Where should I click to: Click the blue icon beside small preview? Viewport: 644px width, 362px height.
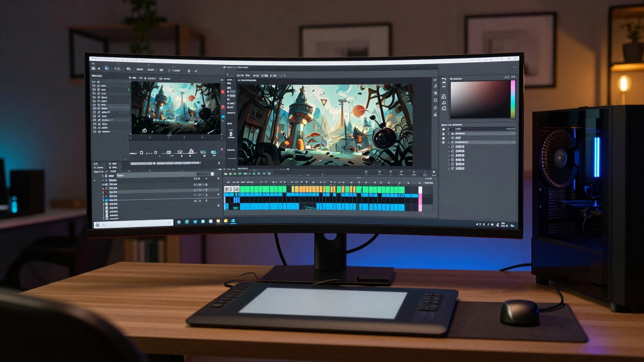(223, 117)
